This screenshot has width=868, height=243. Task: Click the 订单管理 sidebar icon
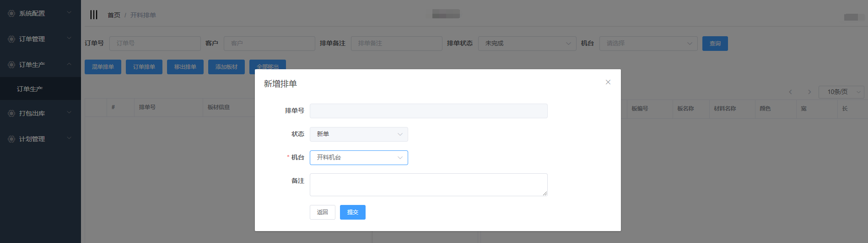click(x=11, y=39)
